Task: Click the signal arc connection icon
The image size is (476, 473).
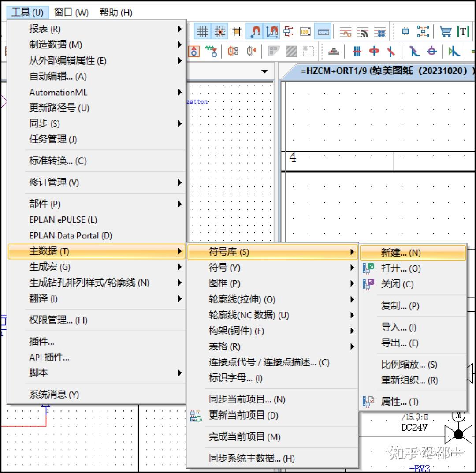Action: (362, 31)
